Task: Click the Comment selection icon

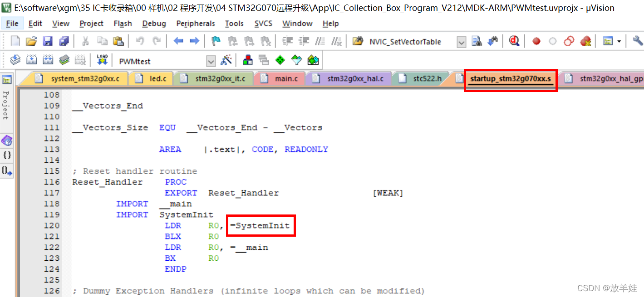Action: pos(320,41)
